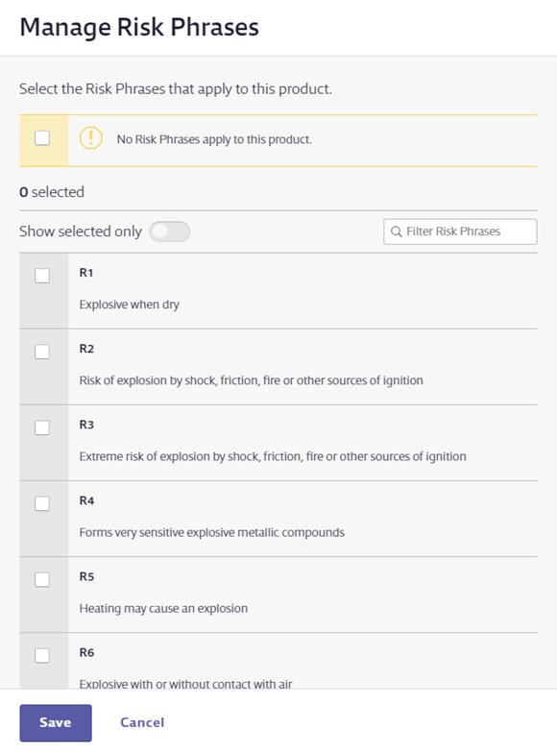
Task: Focus the Filter Risk Phrases field
Action: click(x=460, y=232)
